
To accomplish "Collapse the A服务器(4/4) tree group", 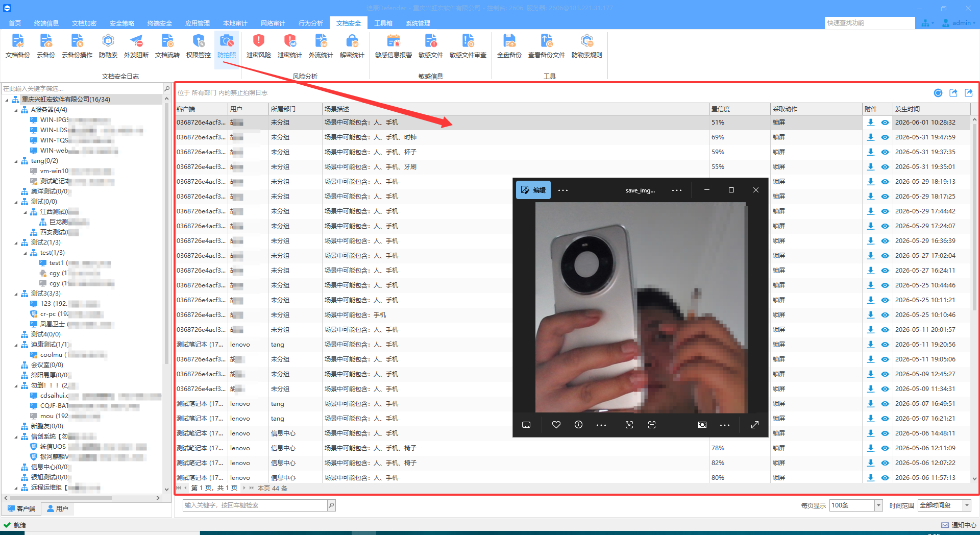I will pos(16,110).
